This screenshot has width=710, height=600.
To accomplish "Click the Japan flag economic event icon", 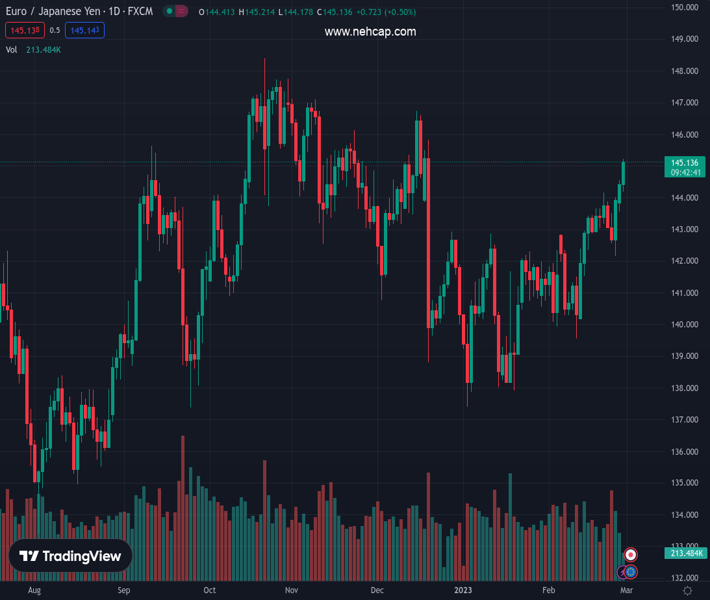I will pyautogui.click(x=631, y=555).
